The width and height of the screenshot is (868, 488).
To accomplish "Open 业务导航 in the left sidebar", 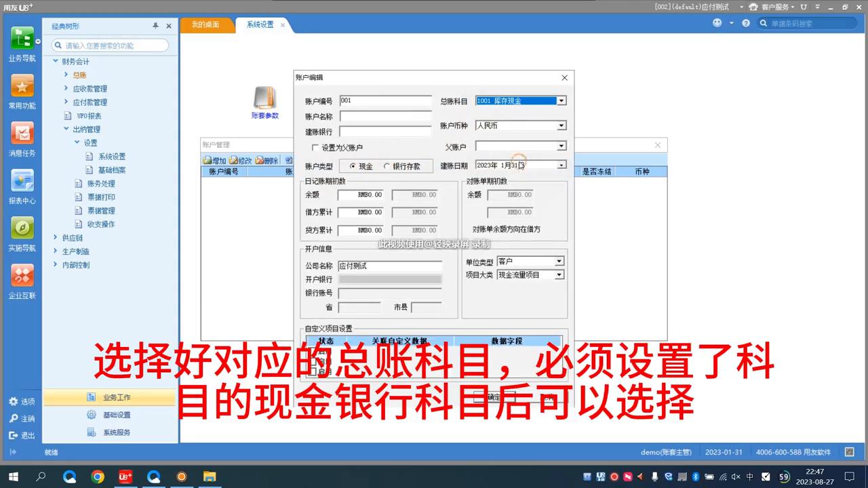I will (x=22, y=47).
